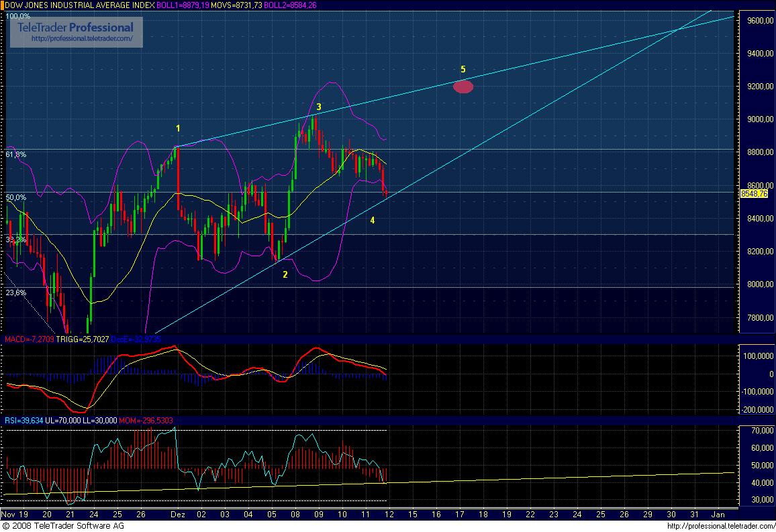
Task: Click the 9600,00 price axis label
Action: click(761, 20)
